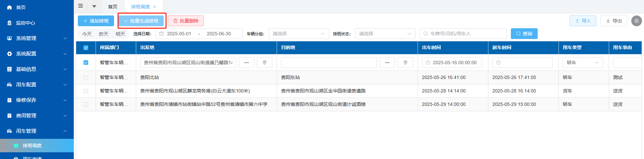
Task: Click the settings gear icon at top right
Action: (x=636, y=21)
